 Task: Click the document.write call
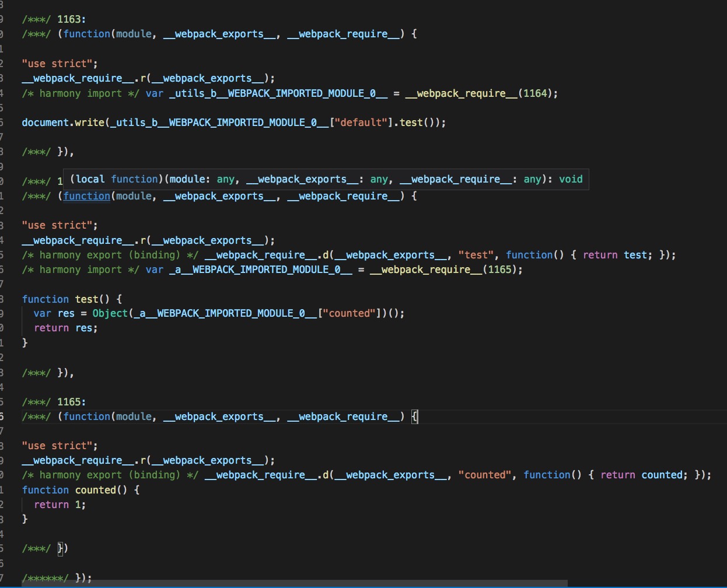(63, 123)
